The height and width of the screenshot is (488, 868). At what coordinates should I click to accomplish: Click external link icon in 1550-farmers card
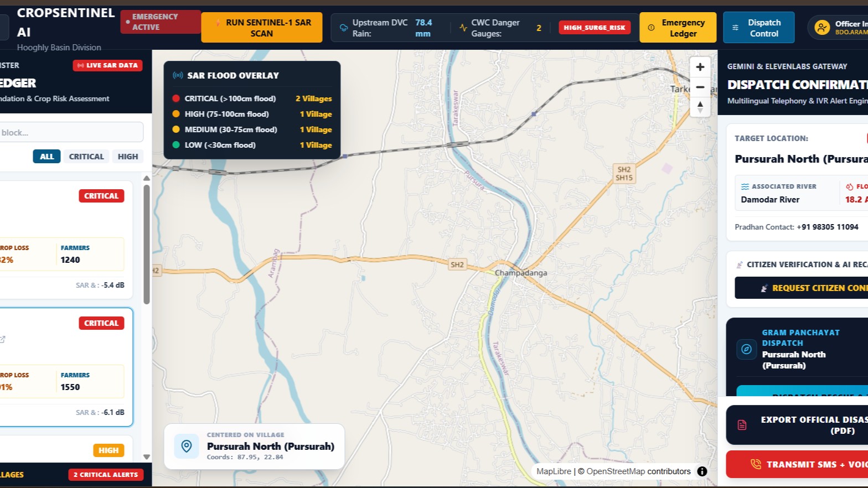click(2, 339)
